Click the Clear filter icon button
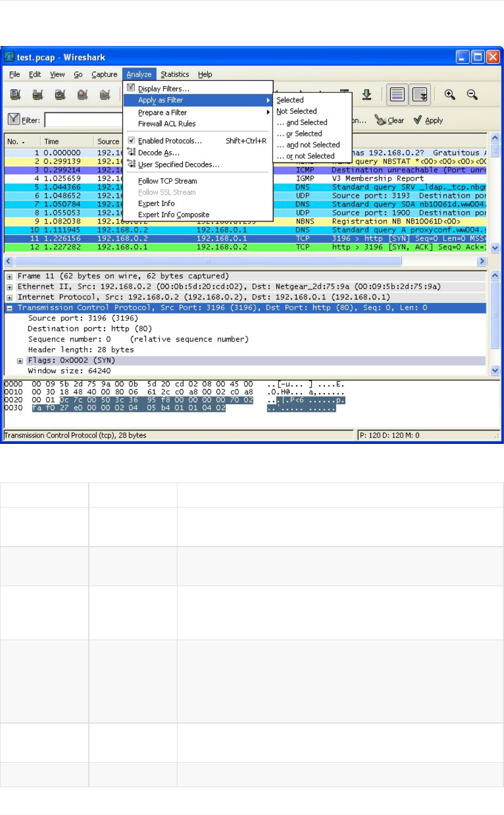 [x=390, y=120]
